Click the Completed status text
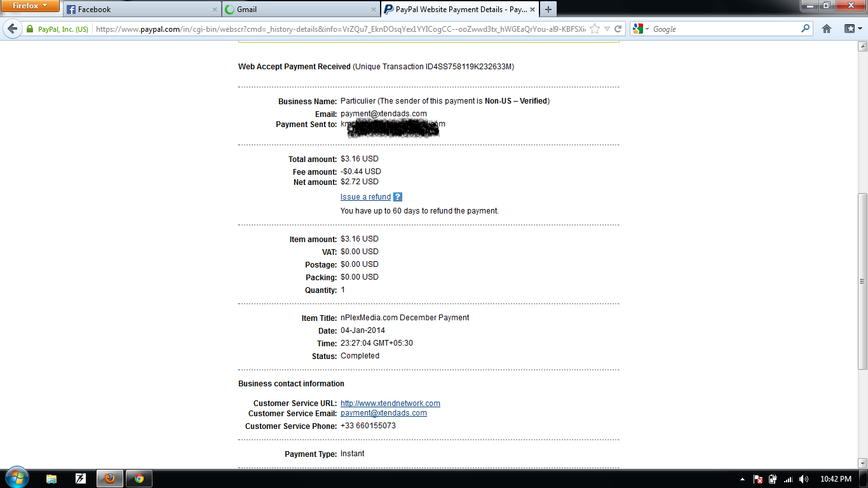868x488 pixels. [x=360, y=356]
